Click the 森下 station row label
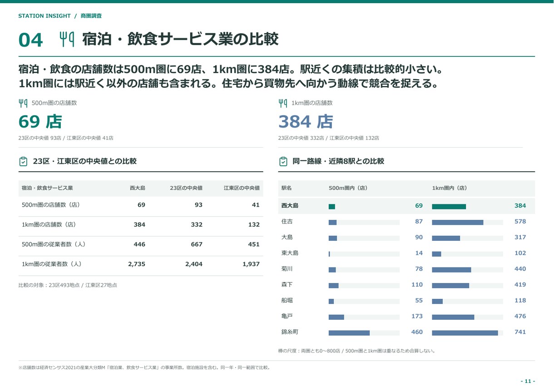Screen dimensions: 554x392 [287, 285]
